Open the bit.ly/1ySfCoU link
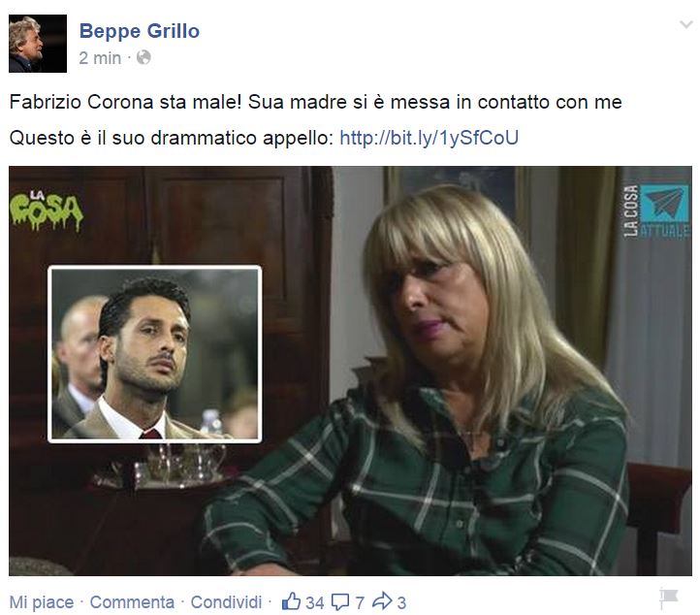This screenshot has width=700, height=615. 430,138
